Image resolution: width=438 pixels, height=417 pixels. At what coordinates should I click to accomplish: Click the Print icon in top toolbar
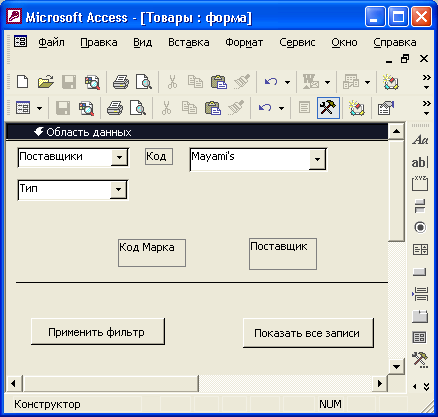tap(121, 82)
